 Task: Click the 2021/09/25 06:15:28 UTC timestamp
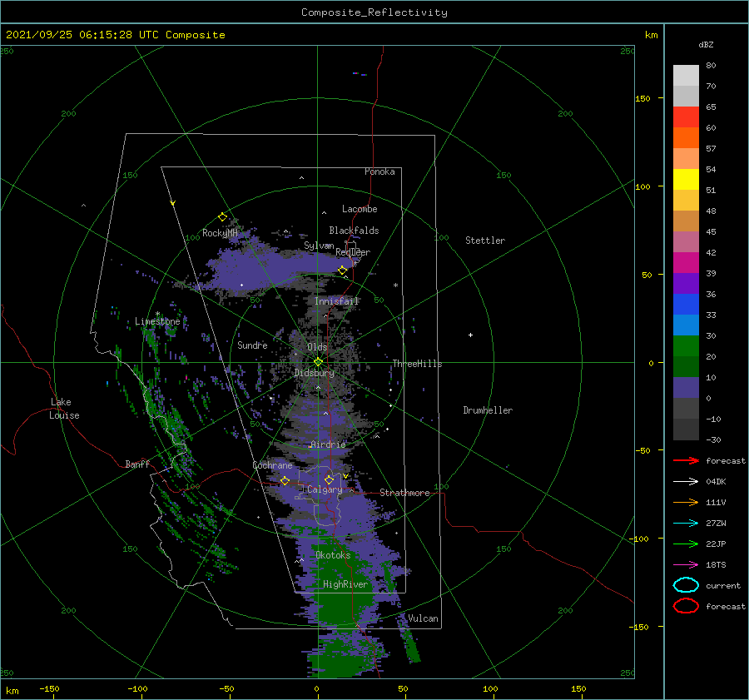tap(115, 34)
